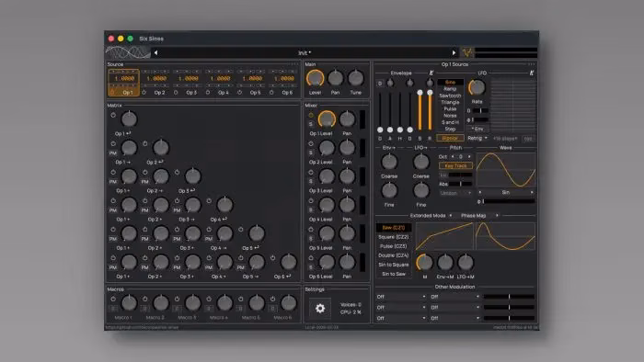Toggle the Op 6 power icon in Source

click(271, 93)
